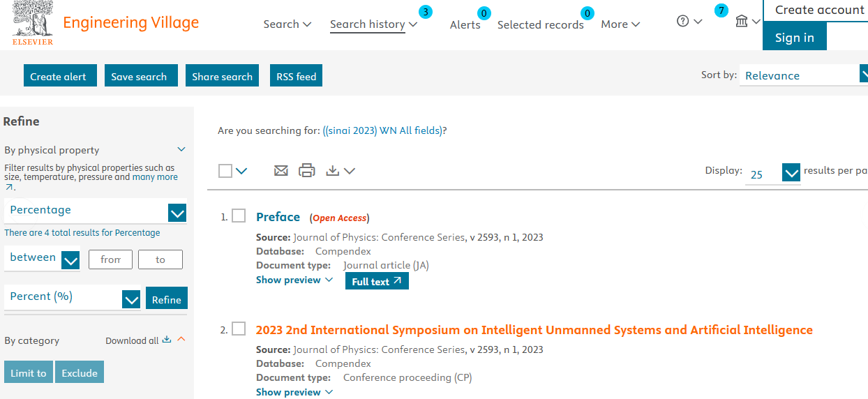Open the Preface result title
The height and width of the screenshot is (399, 868).
(x=278, y=217)
